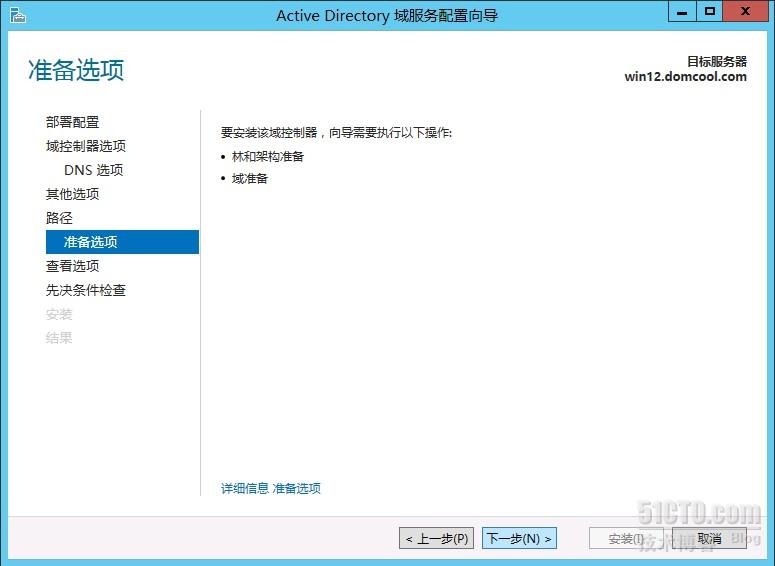Select highlighted 准备选项 step

pos(122,242)
